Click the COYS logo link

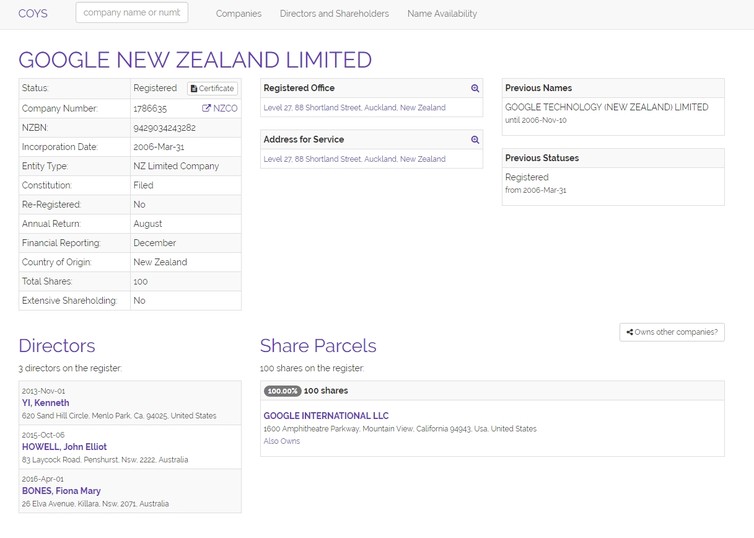tap(33, 13)
